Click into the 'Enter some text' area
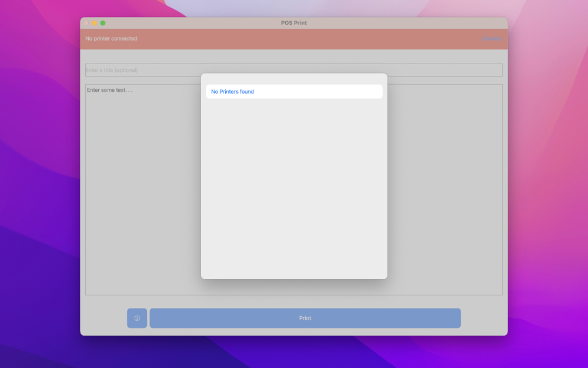The image size is (588, 368). click(x=293, y=190)
